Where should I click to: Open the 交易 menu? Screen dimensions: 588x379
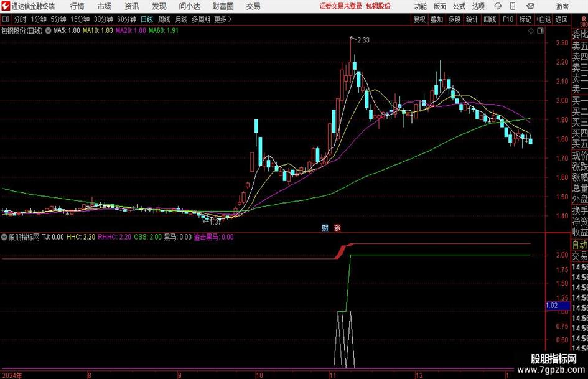point(253,6)
